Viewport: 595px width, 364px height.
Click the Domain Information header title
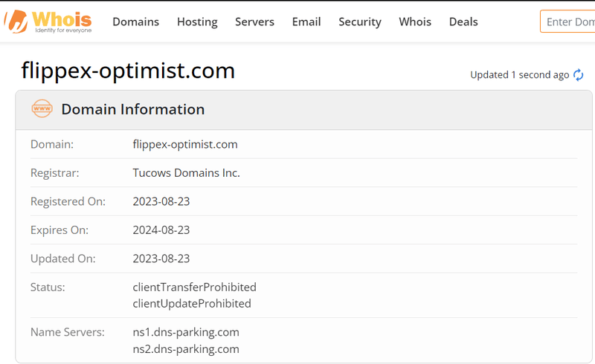(133, 109)
